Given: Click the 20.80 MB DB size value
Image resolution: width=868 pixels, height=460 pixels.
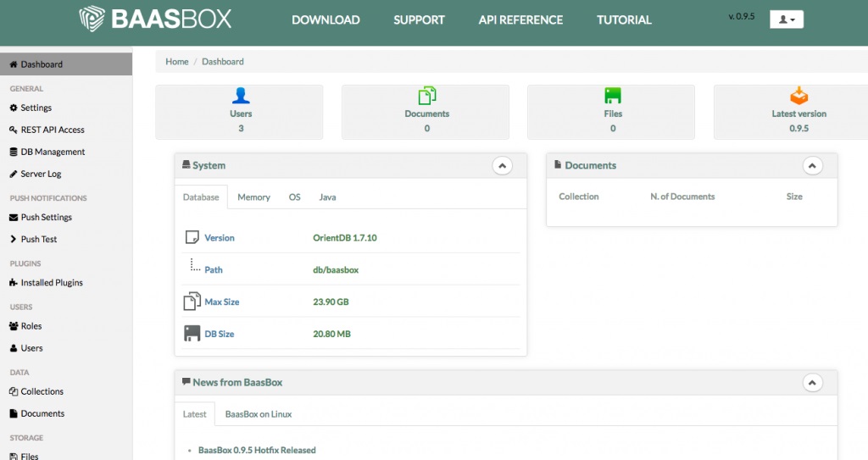Looking at the screenshot, I should (x=331, y=334).
